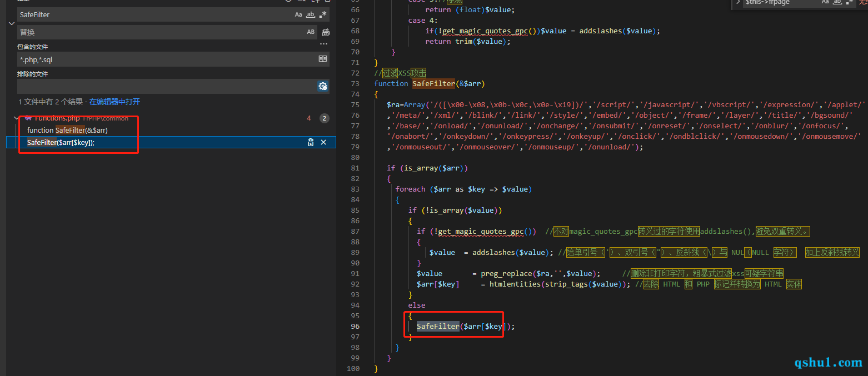Click 'htmlentities' on editor line 92
Screen dimensions: 868x376
pos(515,284)
